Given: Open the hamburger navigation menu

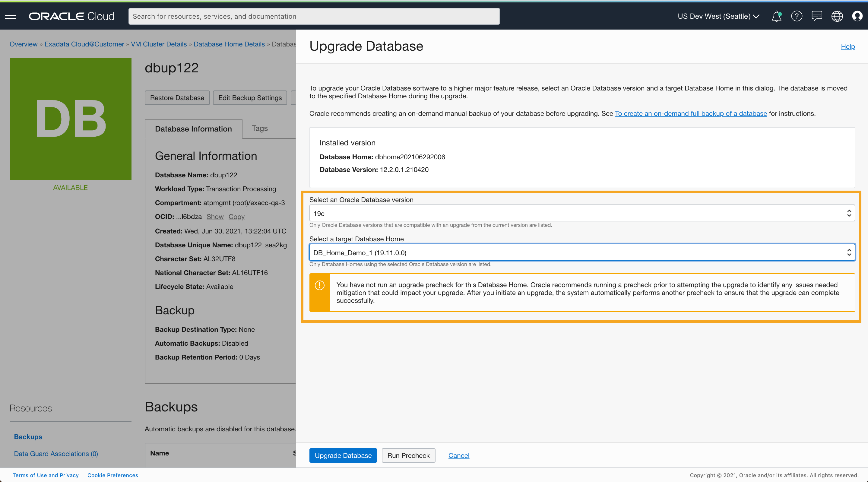Looking at the screenshot, I should [x=11, y=16].
